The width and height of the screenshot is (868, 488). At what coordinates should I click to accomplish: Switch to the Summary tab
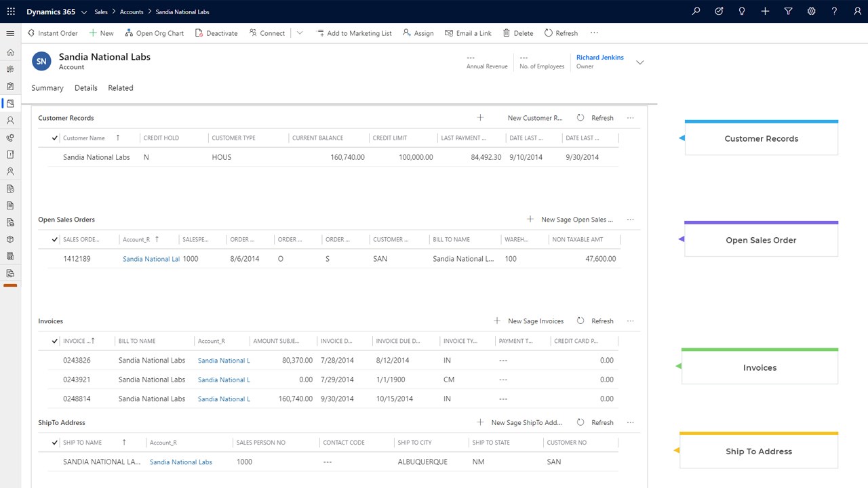tap(47, 88)
